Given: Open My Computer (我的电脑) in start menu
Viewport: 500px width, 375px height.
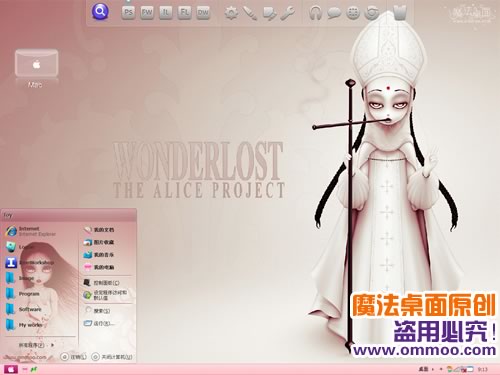Looking at the screenshot, I should 99,267.
